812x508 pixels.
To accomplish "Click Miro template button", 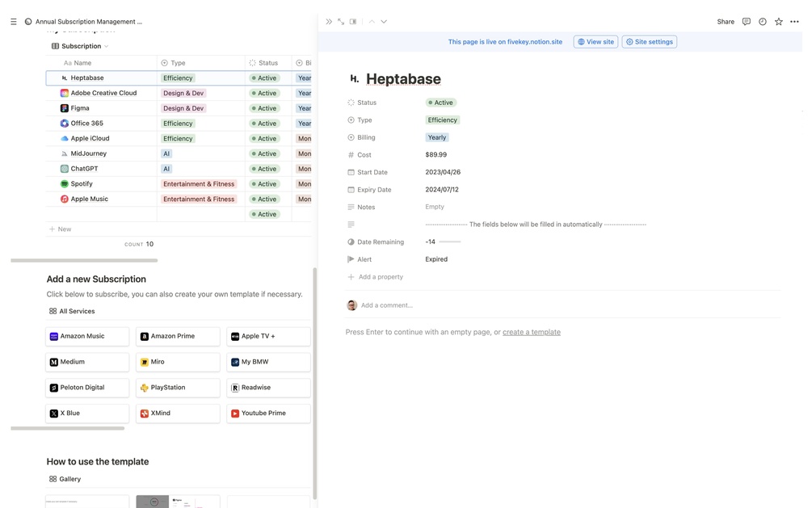I will tap(178, 362).
